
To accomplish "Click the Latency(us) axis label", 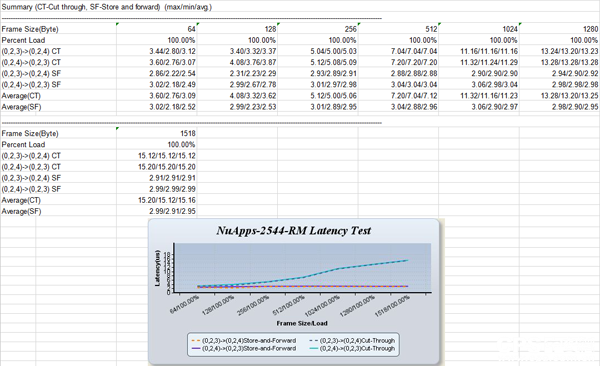I will [157, 268].
